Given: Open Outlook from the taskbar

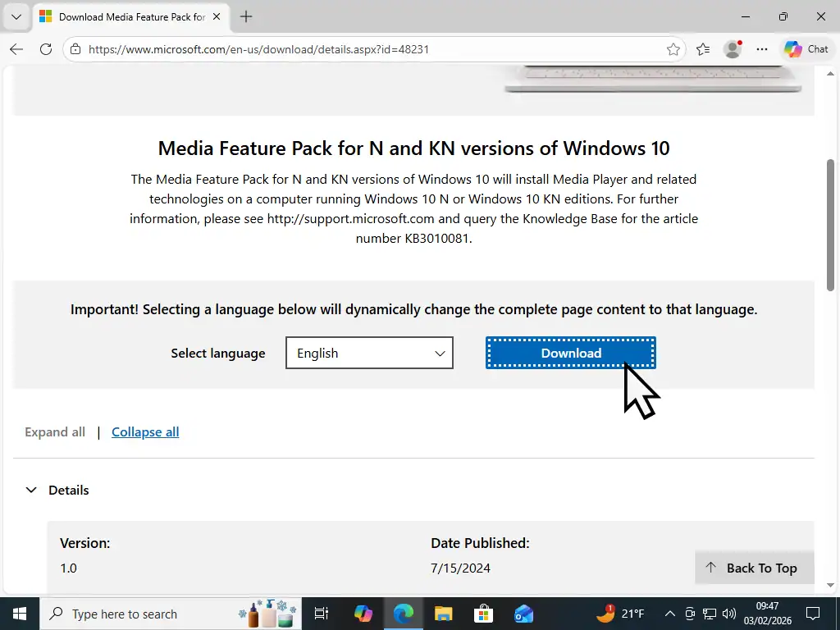Looking at the screenshot, I should (x=523, y=614).
